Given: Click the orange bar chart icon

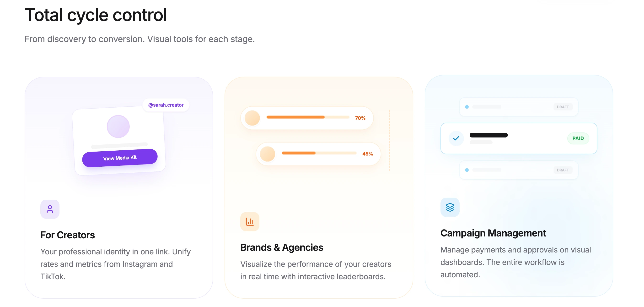Looking at the screenshot, I should click(249, 222).
